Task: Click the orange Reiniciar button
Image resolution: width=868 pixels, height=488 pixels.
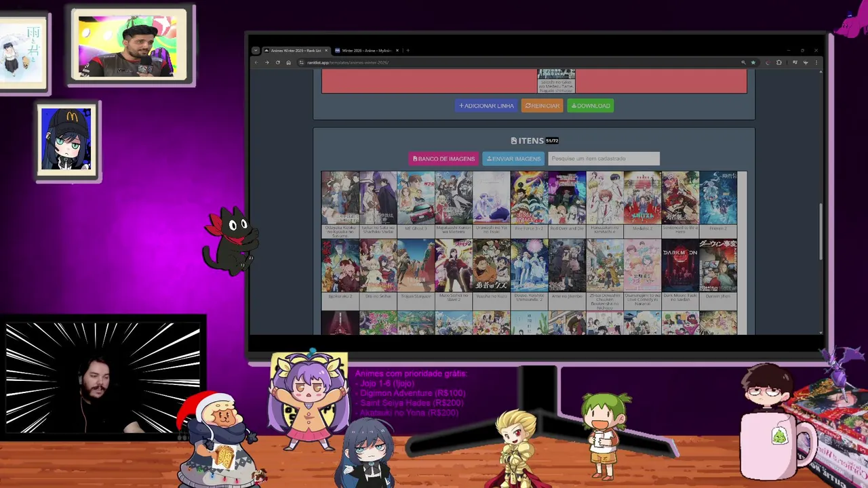Action: pyautogui.click(x=542, y=106)
